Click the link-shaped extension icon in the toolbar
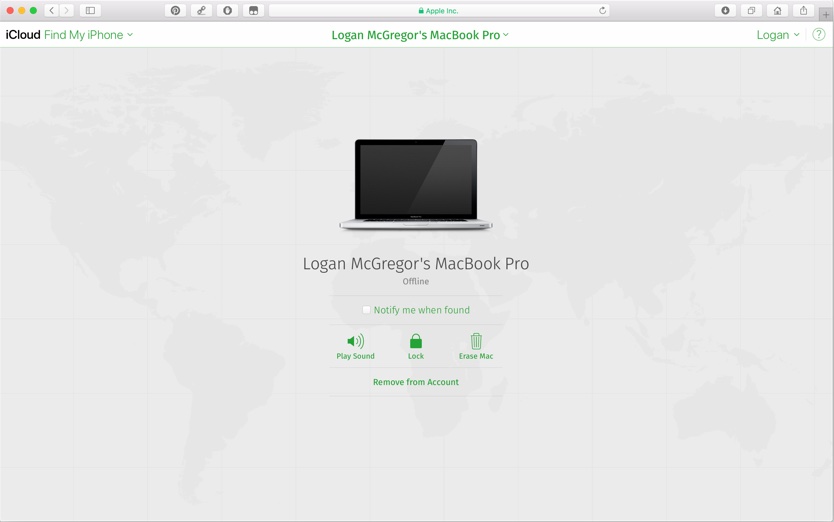Screen dimensions: 834x522 (x=202, y=10)
